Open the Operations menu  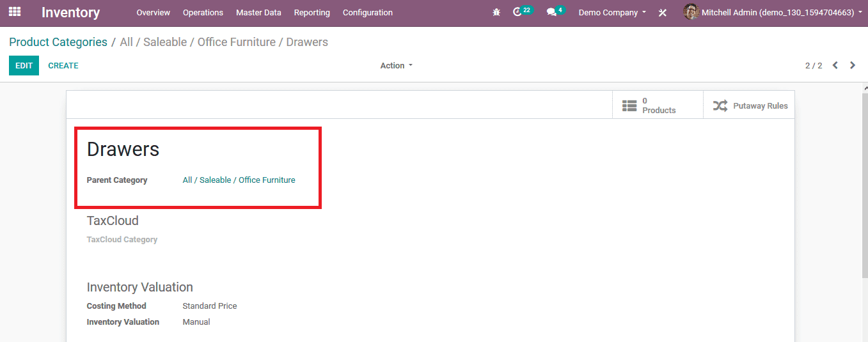[x=203, y=13]
